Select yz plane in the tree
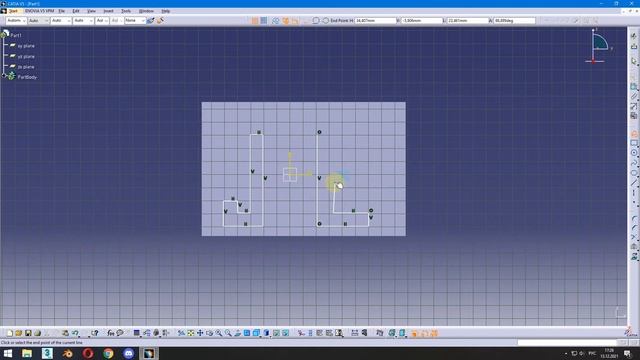This screenshot has width=640, height=360. coord(26,56)
